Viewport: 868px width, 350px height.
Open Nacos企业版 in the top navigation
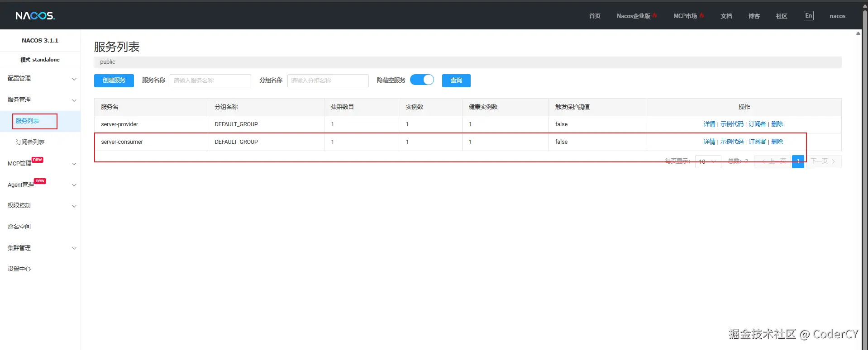coord(636,16)
